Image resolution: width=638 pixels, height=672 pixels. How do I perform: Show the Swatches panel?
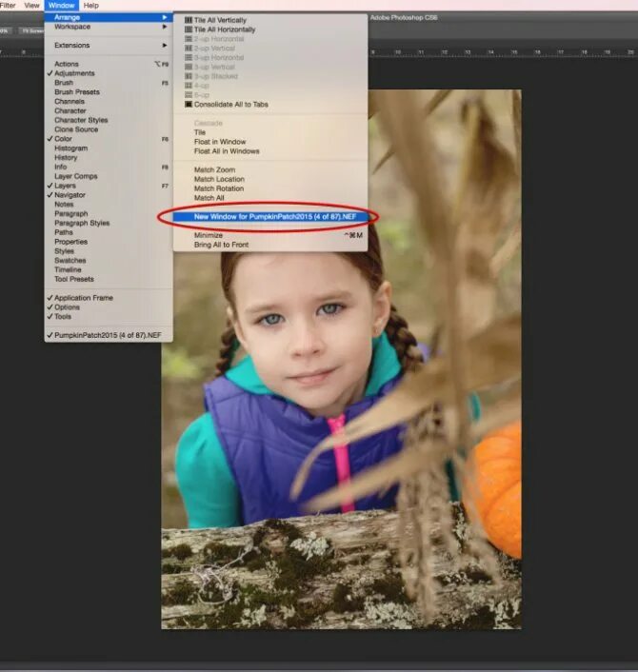pyautogui.click(x=109, y=261)
